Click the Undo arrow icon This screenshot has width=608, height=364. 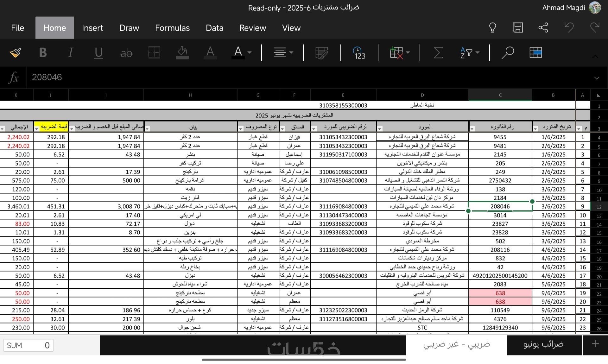click(x=569, y=28)
